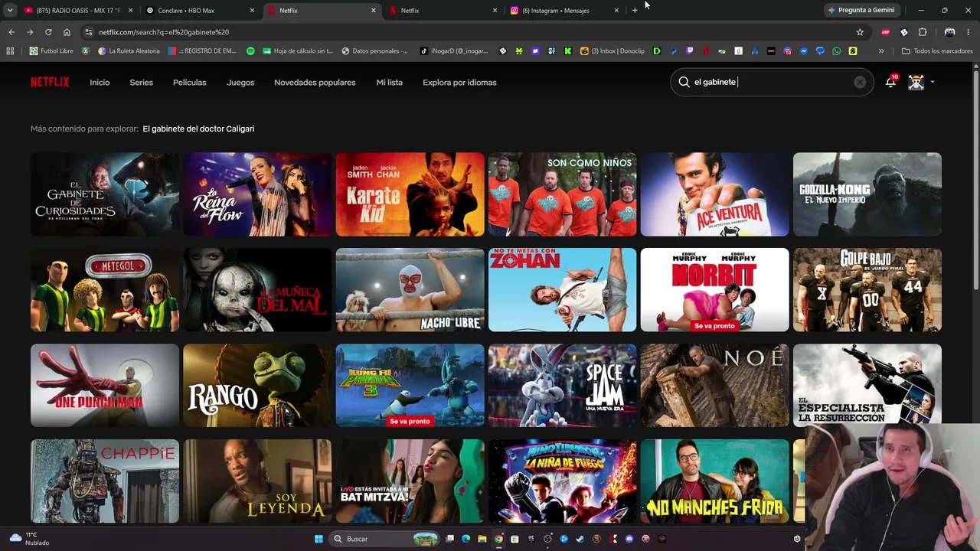Open Explora por idiomas
The width and height of the screenshot is (980, 551).
coord(459,82)
